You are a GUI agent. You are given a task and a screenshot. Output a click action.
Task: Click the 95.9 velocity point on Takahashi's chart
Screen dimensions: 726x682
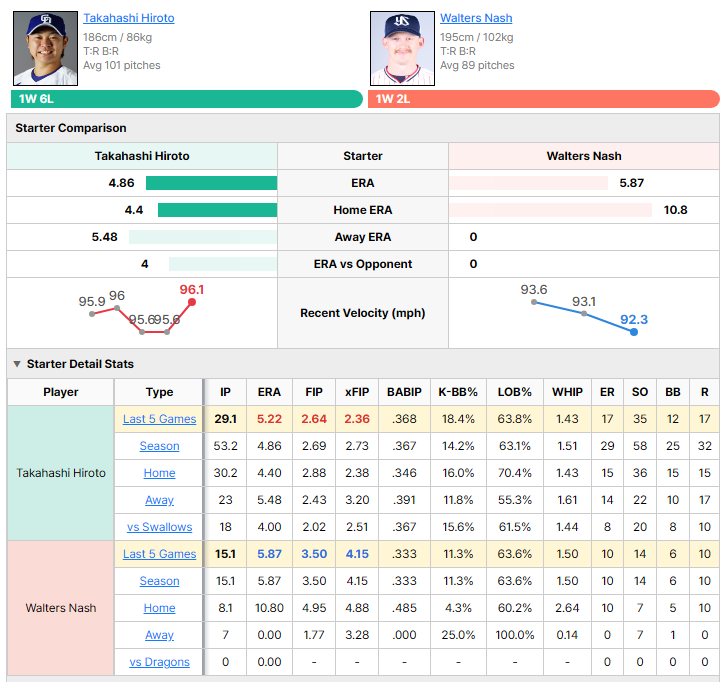tap(92, 314)
